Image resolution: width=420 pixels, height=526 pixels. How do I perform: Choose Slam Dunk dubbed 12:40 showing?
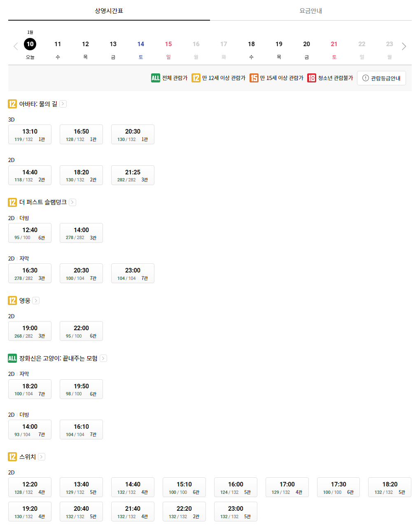[30, 233]
